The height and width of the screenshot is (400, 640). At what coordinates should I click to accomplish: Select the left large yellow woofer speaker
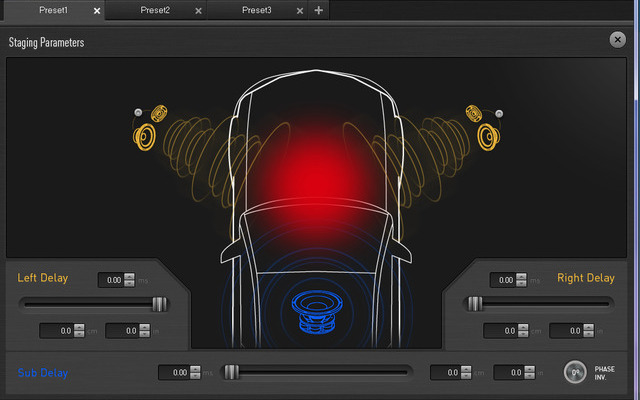coord(144,137)
